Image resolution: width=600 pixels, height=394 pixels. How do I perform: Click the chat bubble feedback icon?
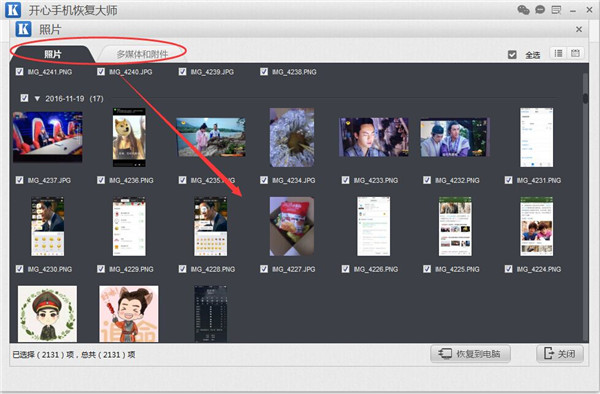click(540, 10)
